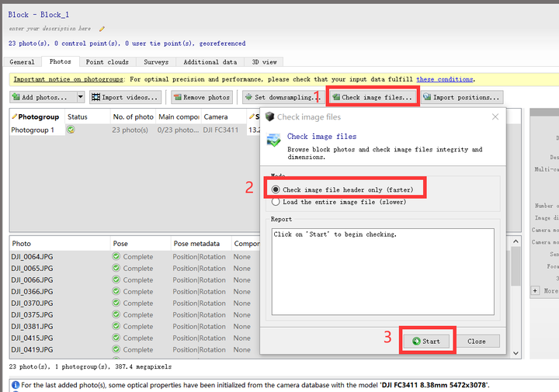Click the green status check for Photogroup 1
559x392 pixels.
click(x=71, y=130)
